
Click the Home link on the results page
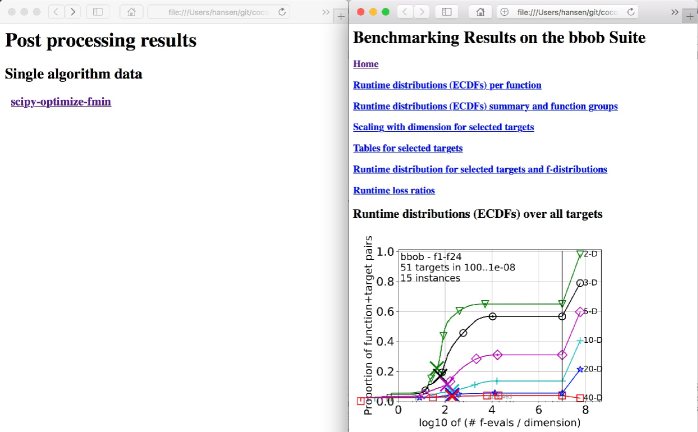366,64
